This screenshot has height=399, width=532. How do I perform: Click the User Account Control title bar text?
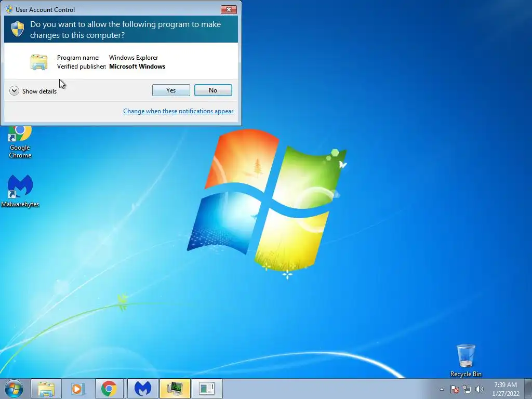tap(45, 10)
